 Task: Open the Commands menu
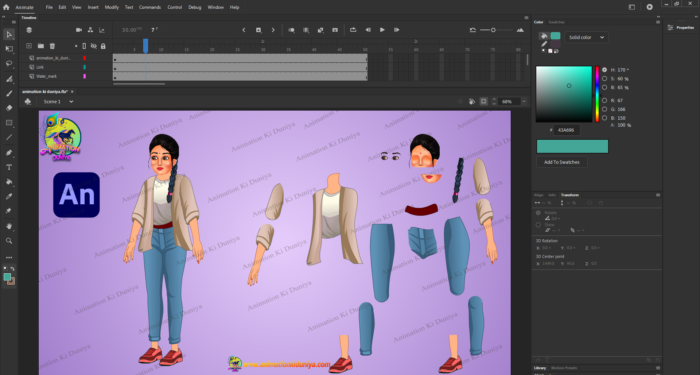coord(150,7)
